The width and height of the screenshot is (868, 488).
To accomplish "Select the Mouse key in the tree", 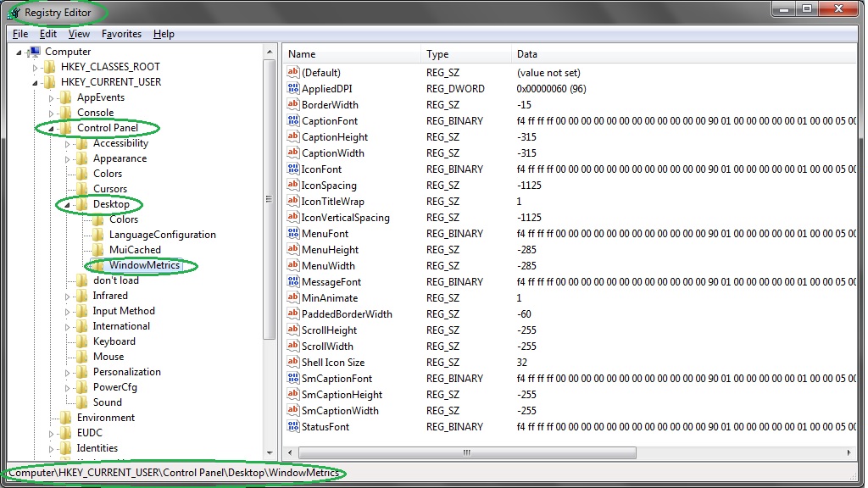I will click(108, 357).
